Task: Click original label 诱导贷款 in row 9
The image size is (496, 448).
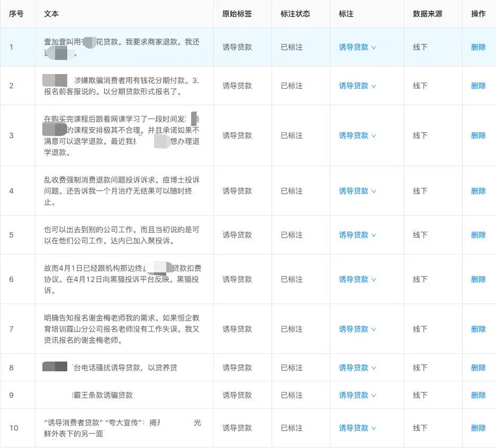Action: tap(237, 395)
